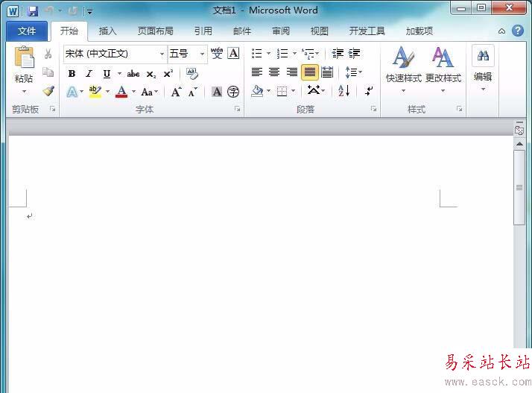Image resolution: width=532 pixels, height=393 pixels.
Task: Toggle Bold formatting
Action: point(72,73)
